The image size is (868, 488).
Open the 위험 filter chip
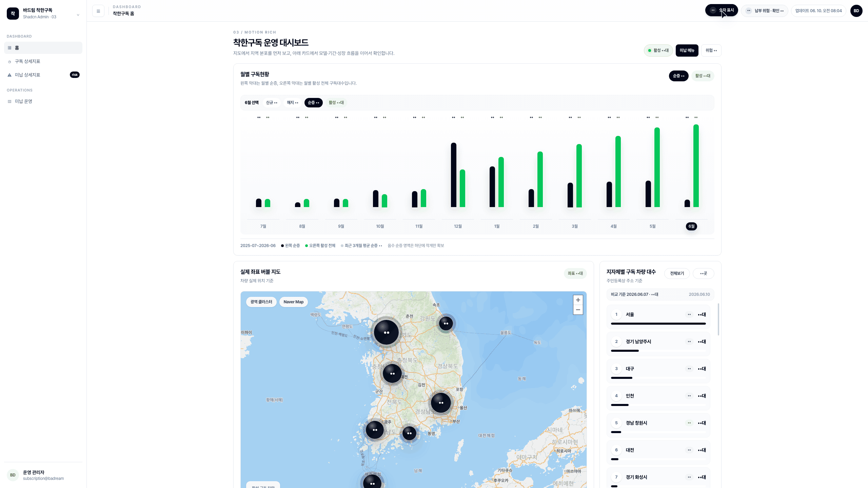click(711, 50)
